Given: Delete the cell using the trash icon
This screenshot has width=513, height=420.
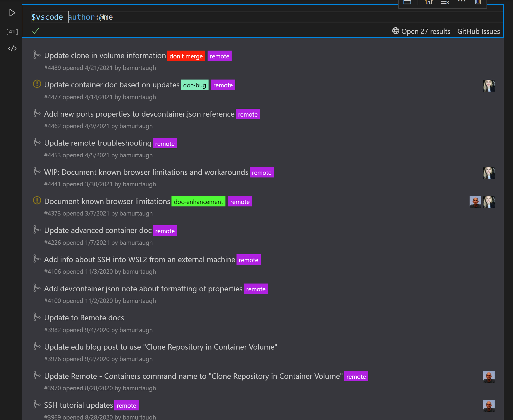Looking at the screenshot, I should pyautogui.click(x=478, y=2).
